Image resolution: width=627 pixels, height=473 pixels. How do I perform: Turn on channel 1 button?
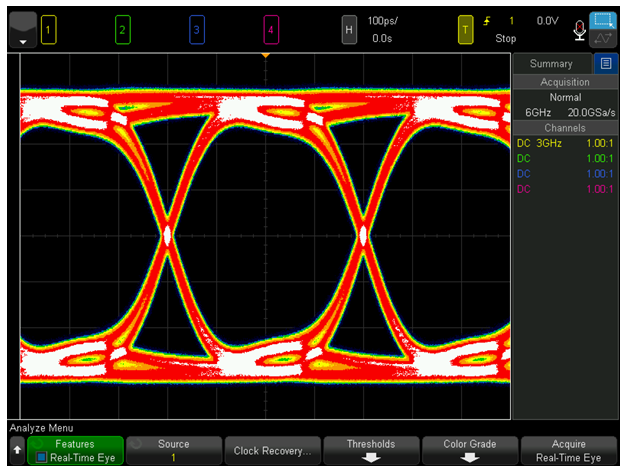coord(48,30)
